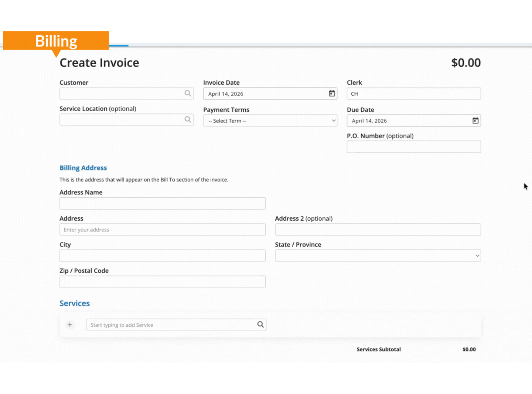Click the Due Date text April 14, 2026
Viewport: 532px width, 394px height.
point(369,121)
